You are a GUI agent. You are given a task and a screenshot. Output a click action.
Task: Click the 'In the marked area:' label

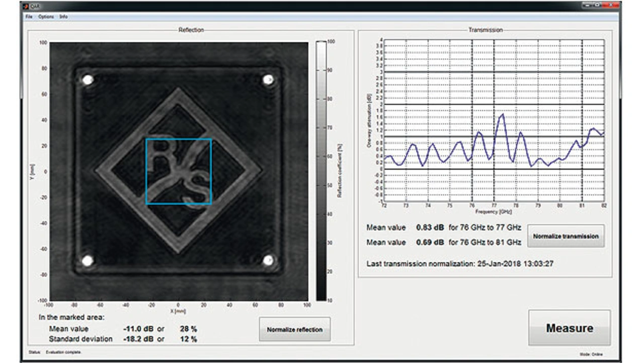click(72, 318)
